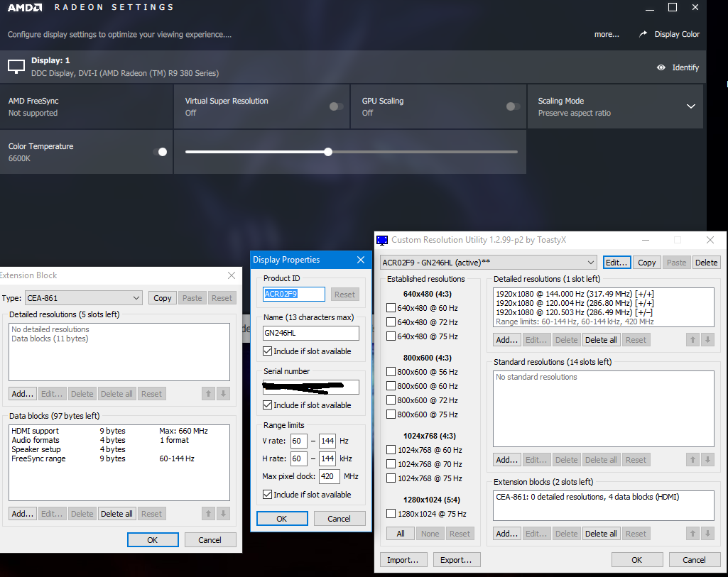Screen dimensions: 728x577
Task: Click the Name field containing GN246HL
Action: click(310, 333)
